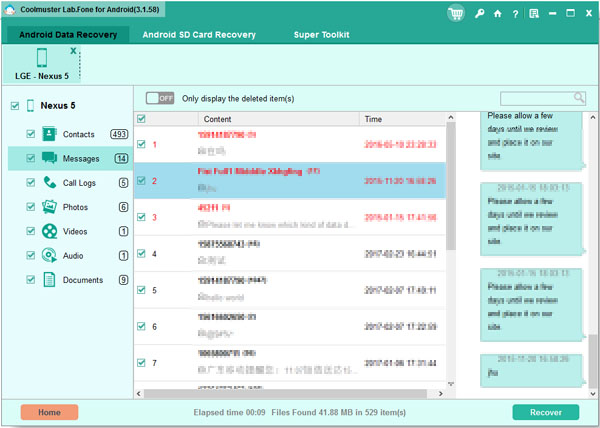Click the search magnifier icon

[x=579, y=98]
